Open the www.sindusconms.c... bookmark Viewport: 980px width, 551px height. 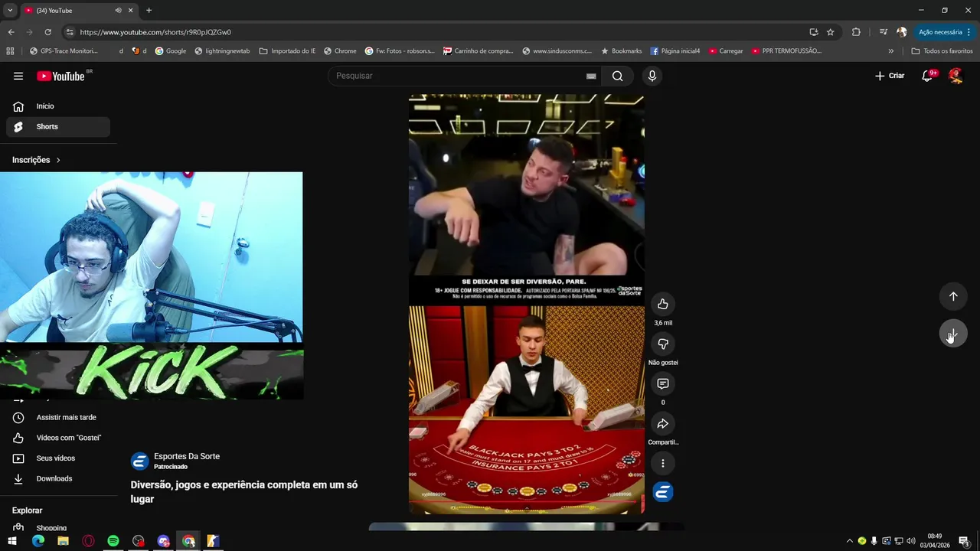(x=557, y=51)
